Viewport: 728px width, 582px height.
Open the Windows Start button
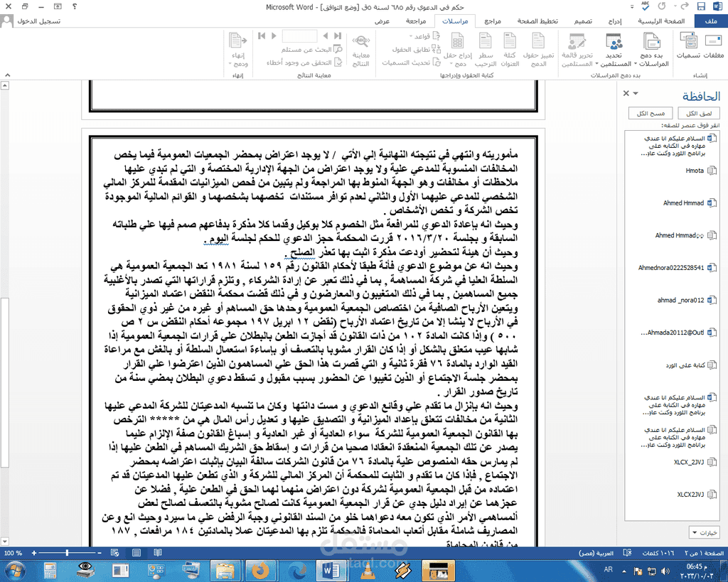pyautogui.click(x=15, y=571)
